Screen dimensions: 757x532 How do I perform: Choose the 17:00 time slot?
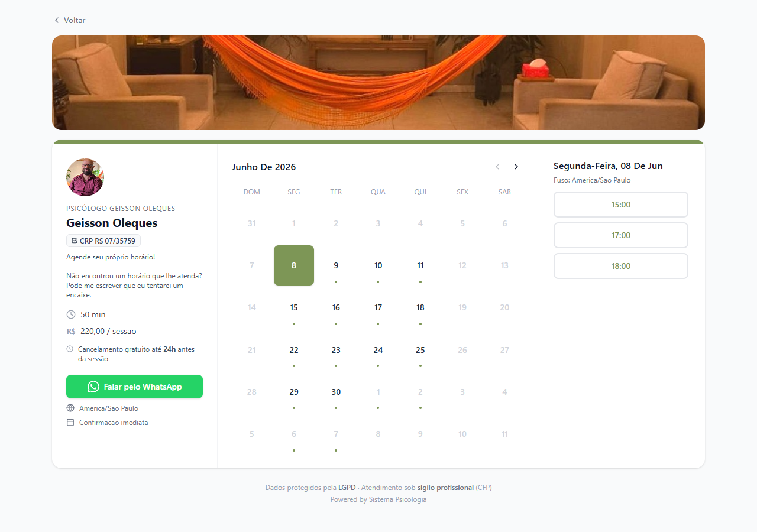(621, 235)
